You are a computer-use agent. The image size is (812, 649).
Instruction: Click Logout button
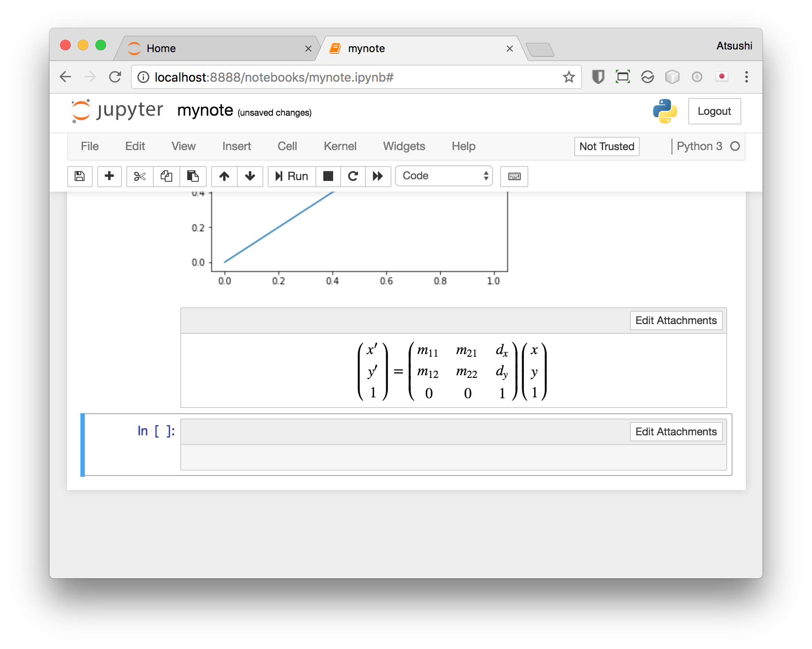[714, 111]
